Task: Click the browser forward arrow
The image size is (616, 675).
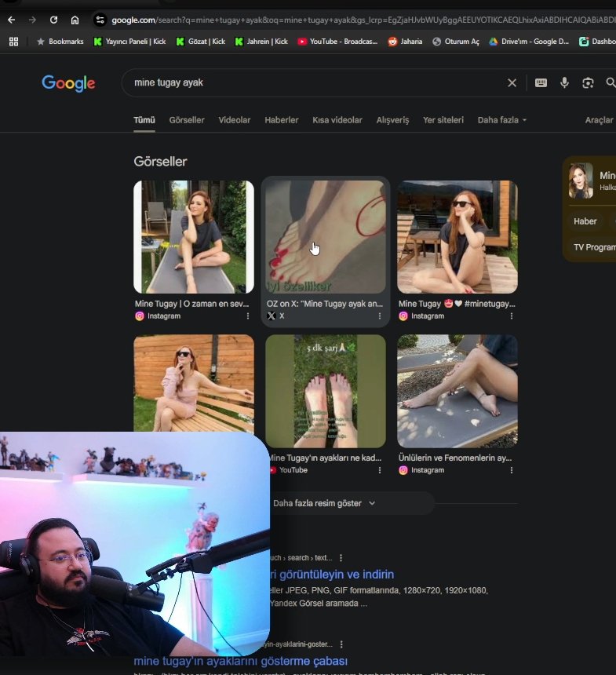Action: 32,20
